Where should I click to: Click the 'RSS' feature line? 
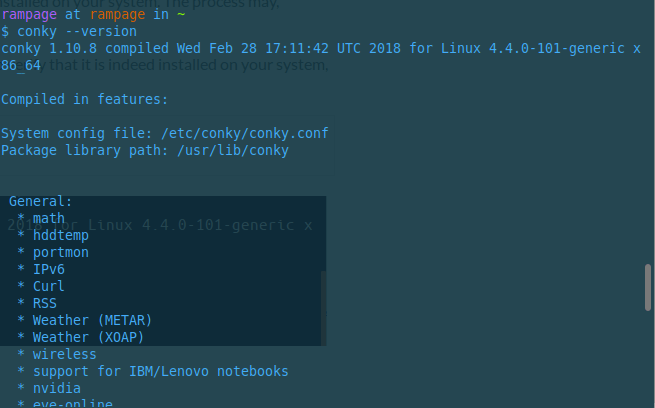tap(44, 303)
